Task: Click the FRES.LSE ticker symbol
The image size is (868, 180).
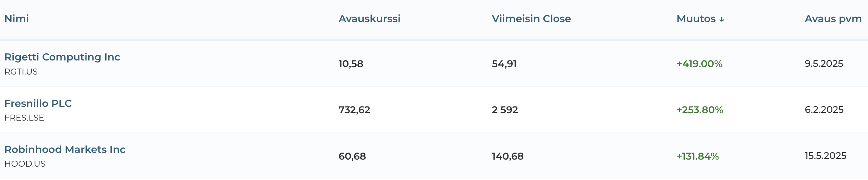Action: 24,118
